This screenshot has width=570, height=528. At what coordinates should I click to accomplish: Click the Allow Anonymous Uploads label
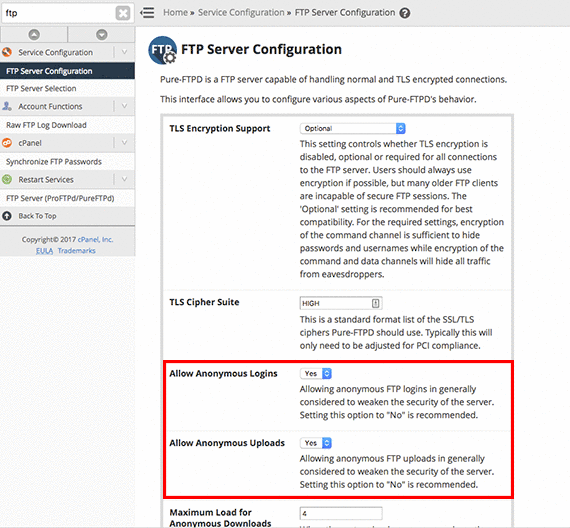227,443
